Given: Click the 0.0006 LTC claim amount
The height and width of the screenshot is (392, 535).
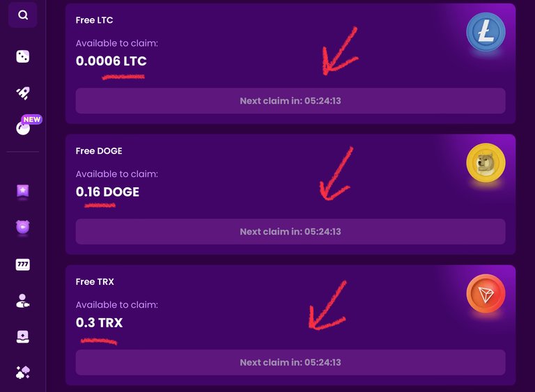Looking at the screenshot, I should pos(111,61).
